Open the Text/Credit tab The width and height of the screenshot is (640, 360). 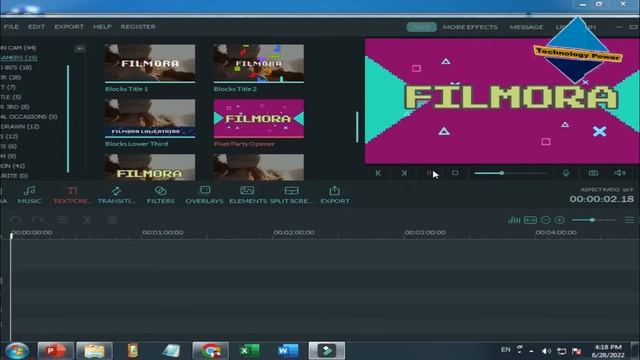(72, 195)
